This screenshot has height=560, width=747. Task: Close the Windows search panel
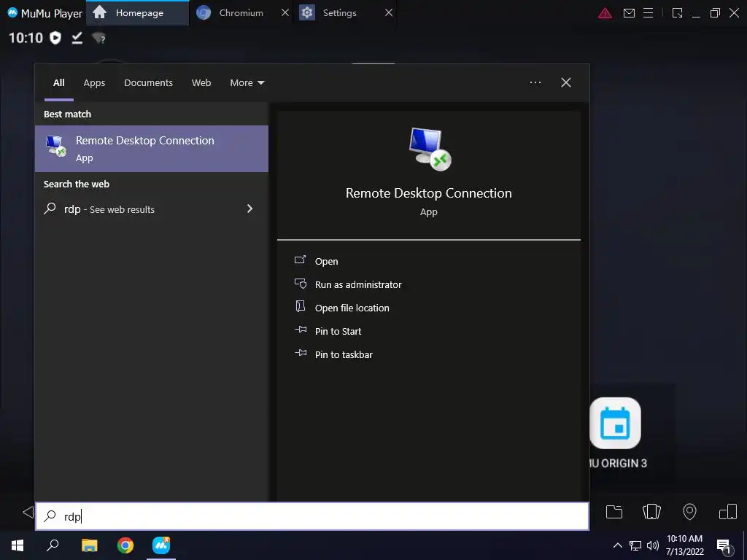click(x=566, y=82)
